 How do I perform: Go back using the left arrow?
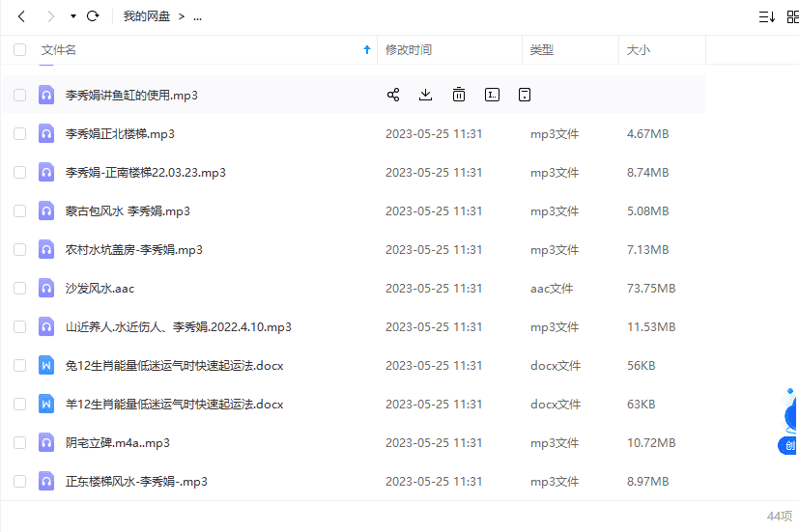click(x=21, y=16)
